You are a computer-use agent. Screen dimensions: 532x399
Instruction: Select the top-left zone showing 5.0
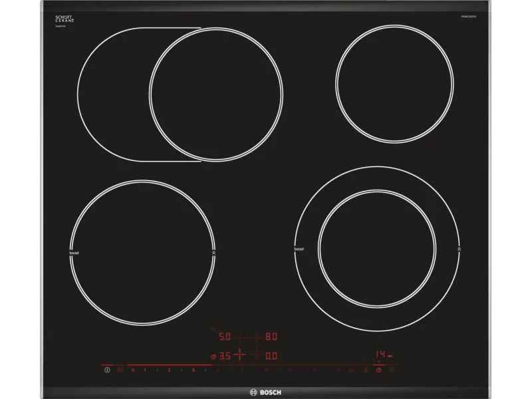click(225, 337)
